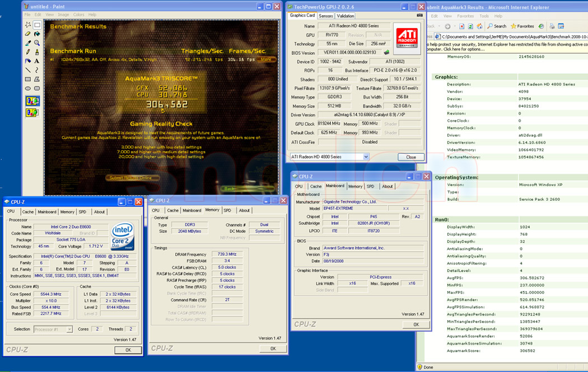Click the Intel Core 2 Duo logo
This screenshot has height=372, width=588.
click(123, 237)
